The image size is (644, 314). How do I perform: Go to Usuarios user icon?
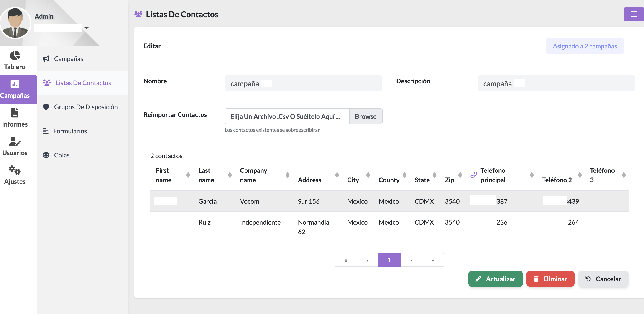15,141
